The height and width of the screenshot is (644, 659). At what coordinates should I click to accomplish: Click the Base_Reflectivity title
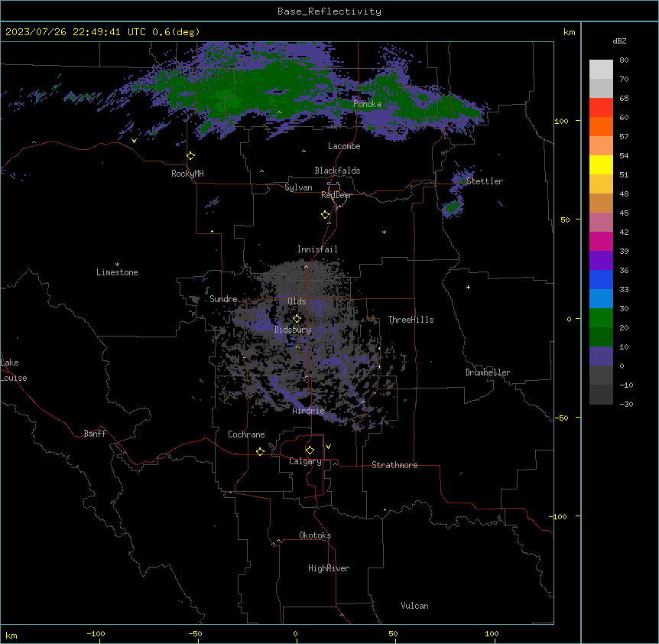coord(329,11)
